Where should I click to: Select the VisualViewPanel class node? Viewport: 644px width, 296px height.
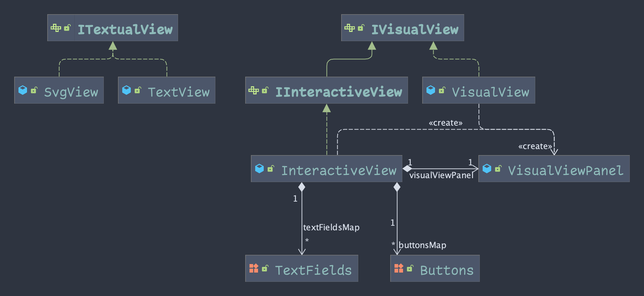pyautogui.click(x=554, y=169)
